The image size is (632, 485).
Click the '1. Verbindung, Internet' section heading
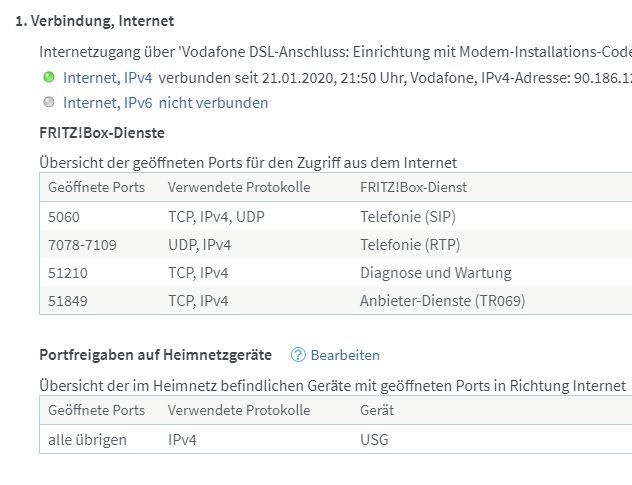(94, 20)
